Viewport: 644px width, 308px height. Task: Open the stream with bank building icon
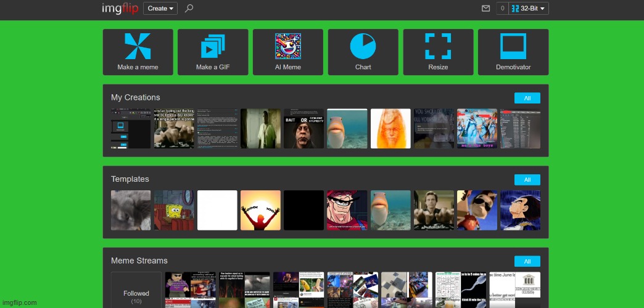click(x=515, y=290)
